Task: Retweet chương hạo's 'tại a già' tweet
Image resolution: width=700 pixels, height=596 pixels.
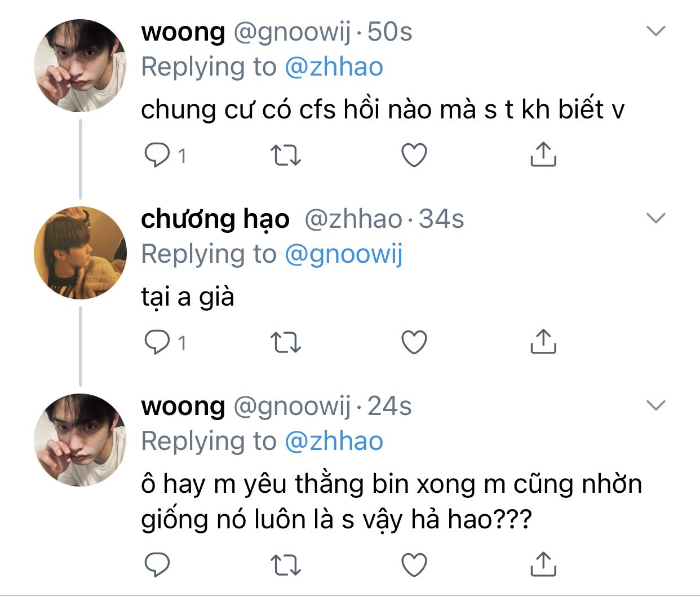Action: tap(286, 342)
